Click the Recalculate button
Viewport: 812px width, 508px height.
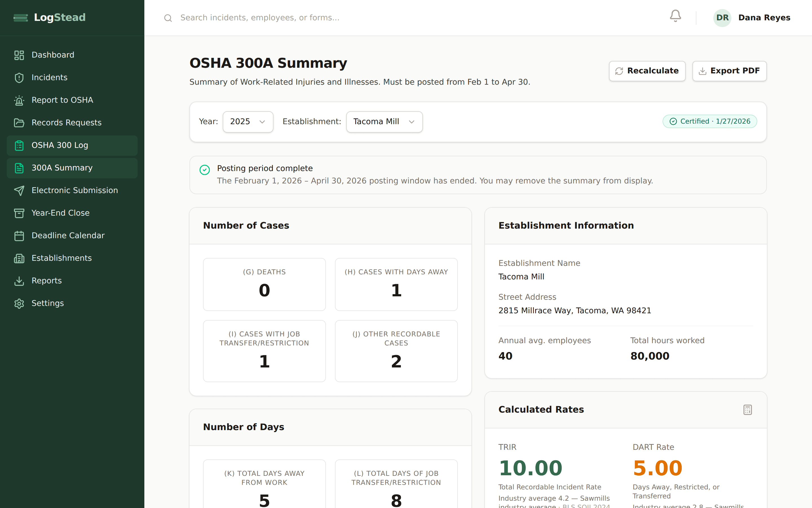(647, 71)
